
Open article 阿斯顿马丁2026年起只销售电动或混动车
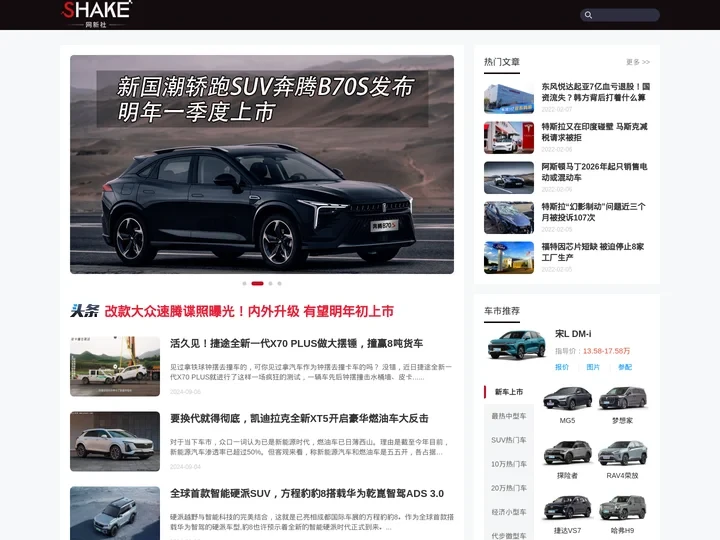pos(594,172)
